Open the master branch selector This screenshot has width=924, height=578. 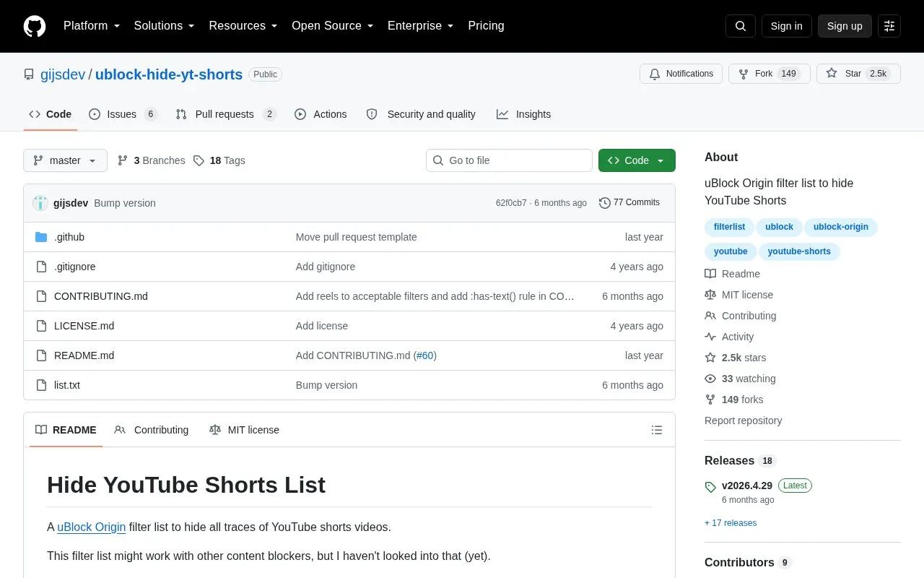click(65, 160)
